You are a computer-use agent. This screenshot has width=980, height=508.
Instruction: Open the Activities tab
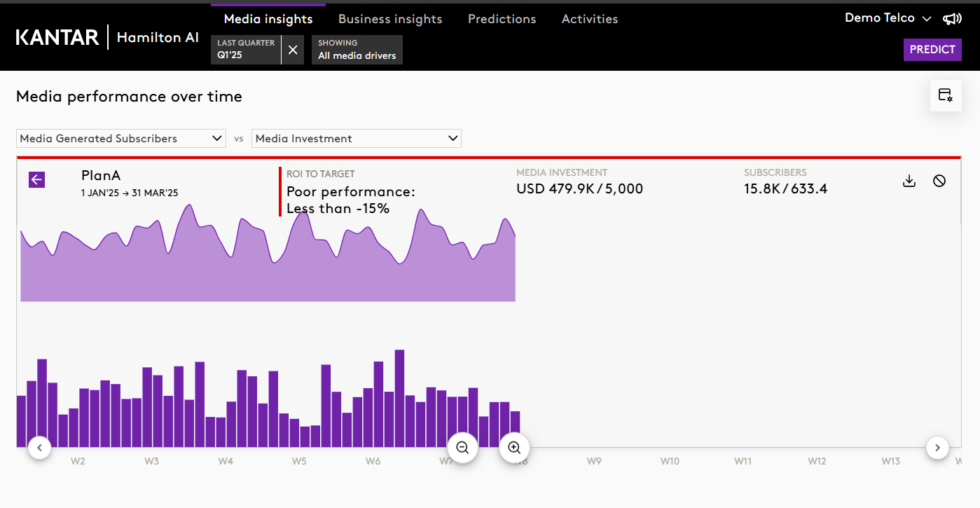click(590, 19)
